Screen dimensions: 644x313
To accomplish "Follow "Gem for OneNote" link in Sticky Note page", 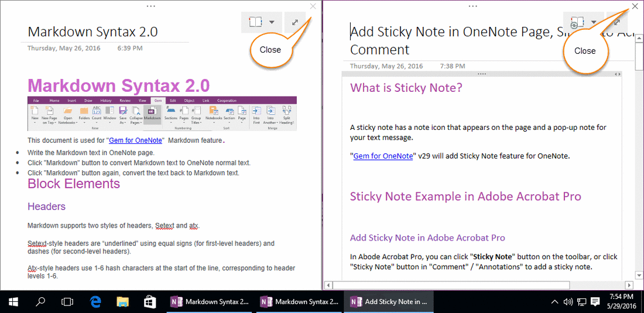I will pos(382,156).
